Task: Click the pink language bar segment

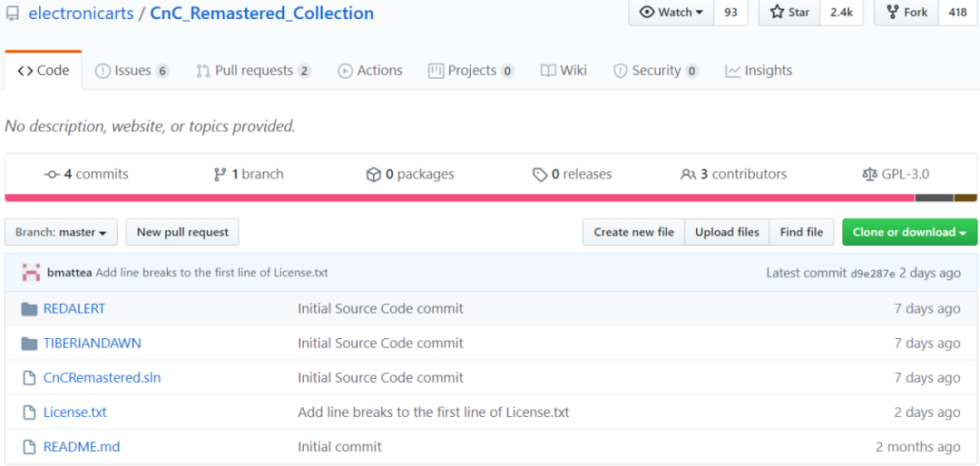Action: tap(460, 198)
